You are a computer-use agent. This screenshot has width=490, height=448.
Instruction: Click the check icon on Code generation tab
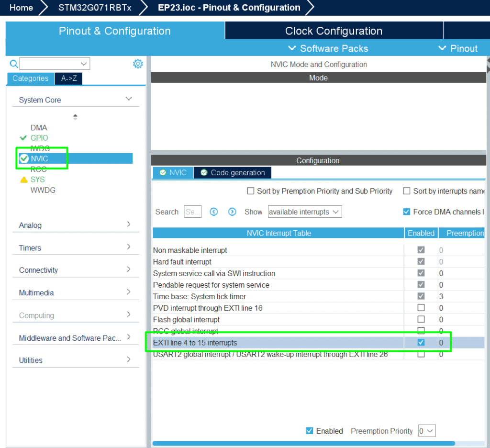[x=204, y=172]
